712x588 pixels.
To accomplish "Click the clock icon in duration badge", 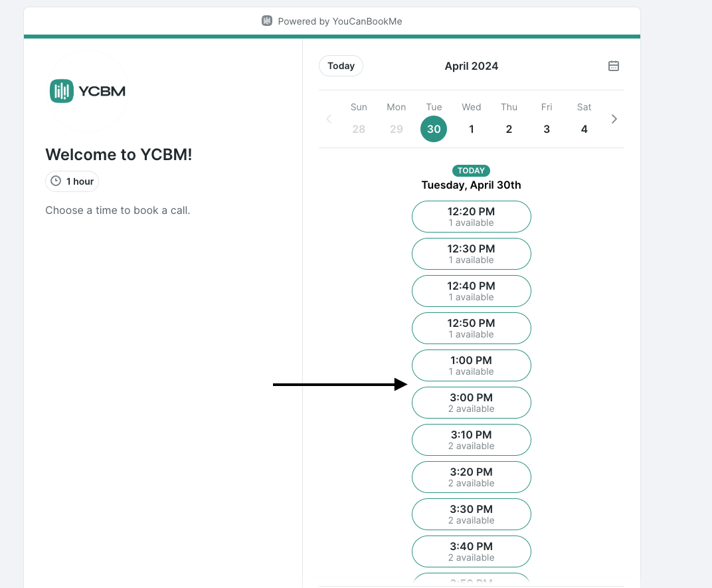I will pyautogui.click(x=56, y=181).
